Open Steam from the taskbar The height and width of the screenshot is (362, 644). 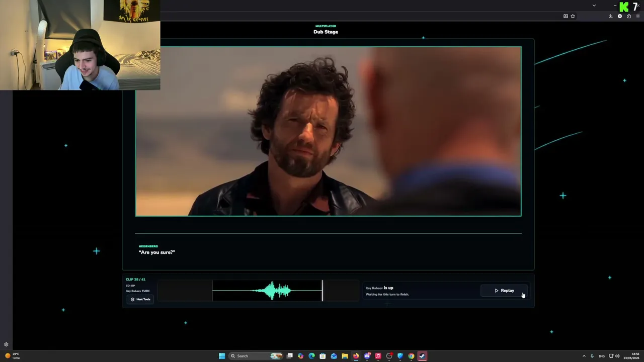pyautogui.click(x=423, y=356)
